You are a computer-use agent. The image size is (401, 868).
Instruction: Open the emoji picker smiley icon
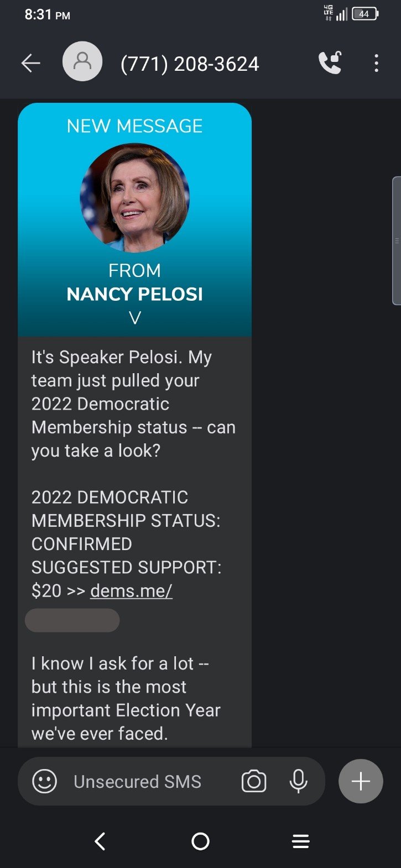45,781
